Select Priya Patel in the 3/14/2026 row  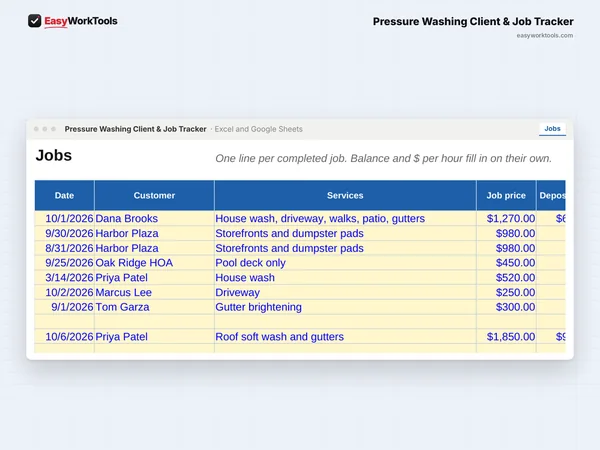point(154,277)
